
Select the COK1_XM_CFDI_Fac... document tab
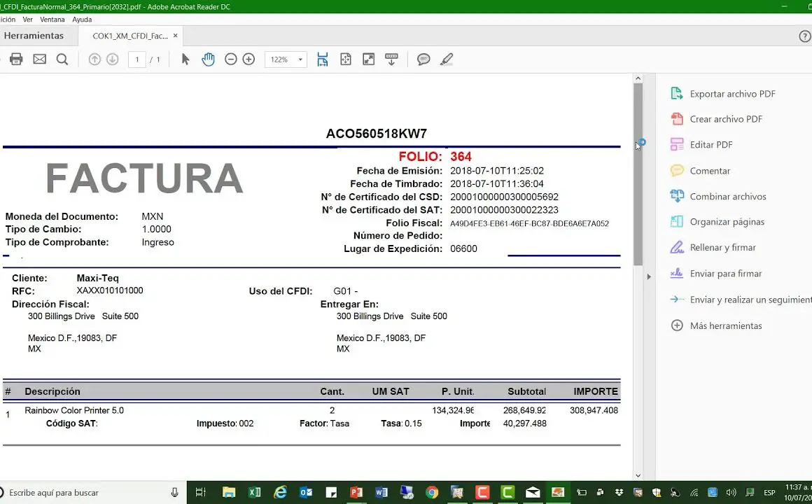(130, 36)
